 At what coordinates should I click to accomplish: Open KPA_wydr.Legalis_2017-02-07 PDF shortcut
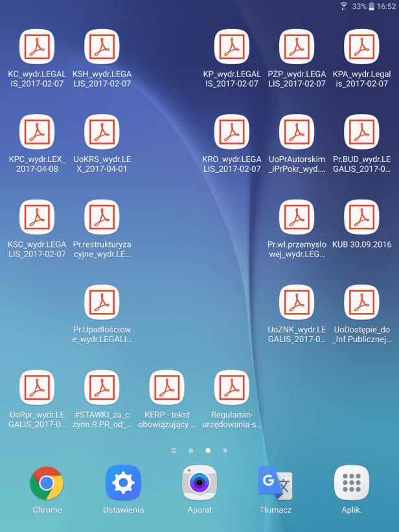click(x=361, y=47)
